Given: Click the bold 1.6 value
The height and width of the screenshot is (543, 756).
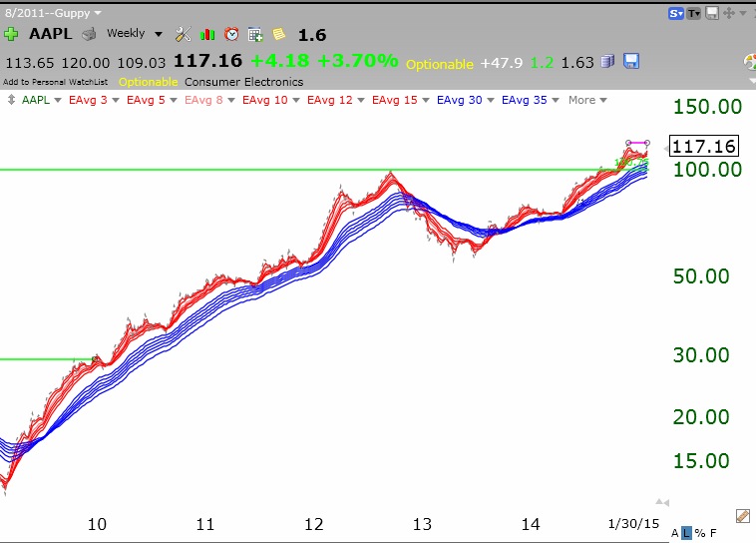Looking at the screenshot, I should point(312,35).
